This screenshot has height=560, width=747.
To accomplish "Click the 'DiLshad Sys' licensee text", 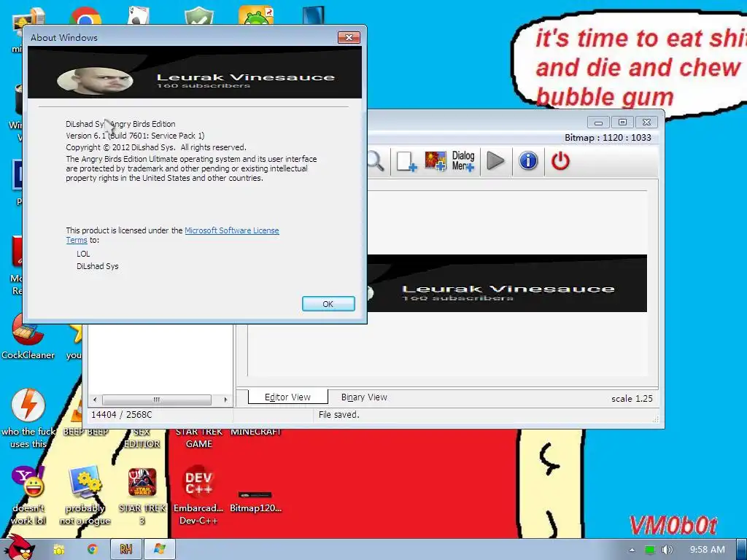I will click(x=98, y=266).
